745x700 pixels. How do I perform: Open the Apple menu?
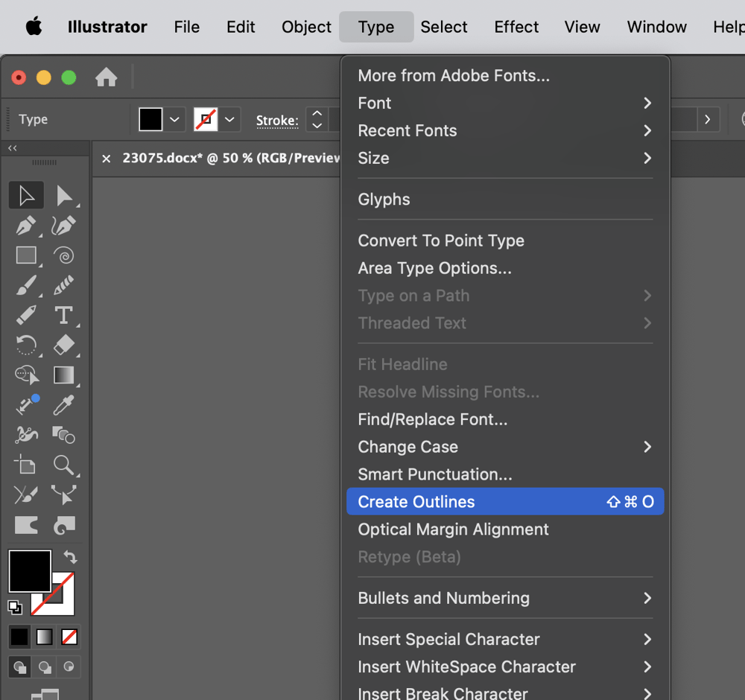pyautogui.click(x=34, y=27)
